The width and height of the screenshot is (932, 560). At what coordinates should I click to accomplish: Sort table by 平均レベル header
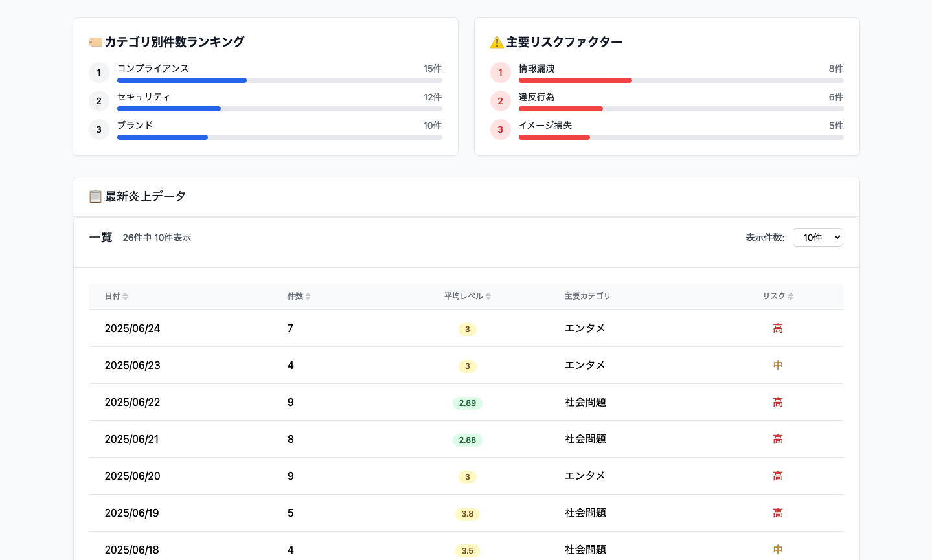tap(468, 296)
